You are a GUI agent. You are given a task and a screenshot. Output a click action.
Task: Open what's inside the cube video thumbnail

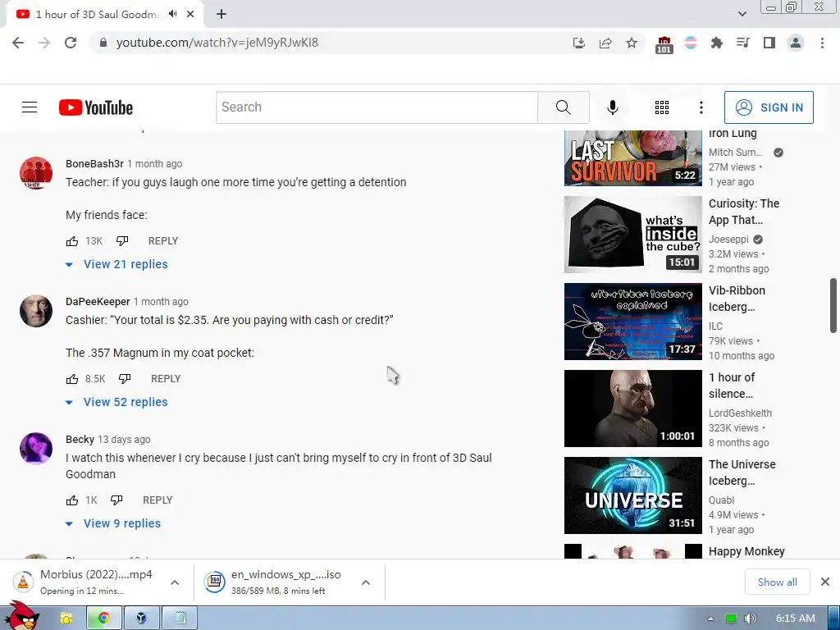pos(632,235)
